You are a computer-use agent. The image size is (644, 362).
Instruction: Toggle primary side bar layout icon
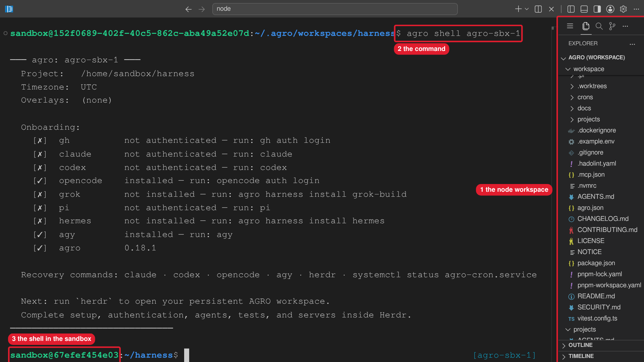point(571,9)
